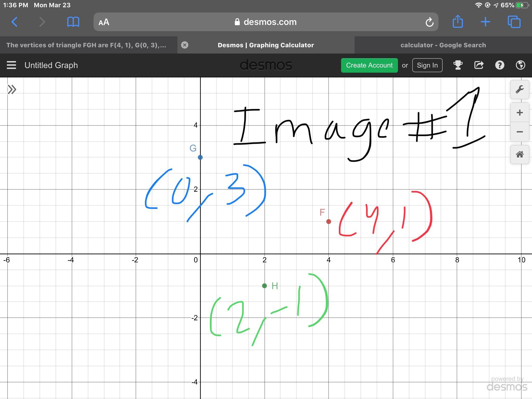
Task: Click the Sign In button
Action: 427,65
